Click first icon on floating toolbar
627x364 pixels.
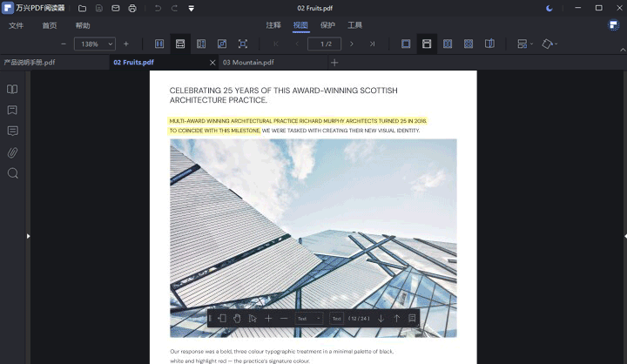point(222,319)
